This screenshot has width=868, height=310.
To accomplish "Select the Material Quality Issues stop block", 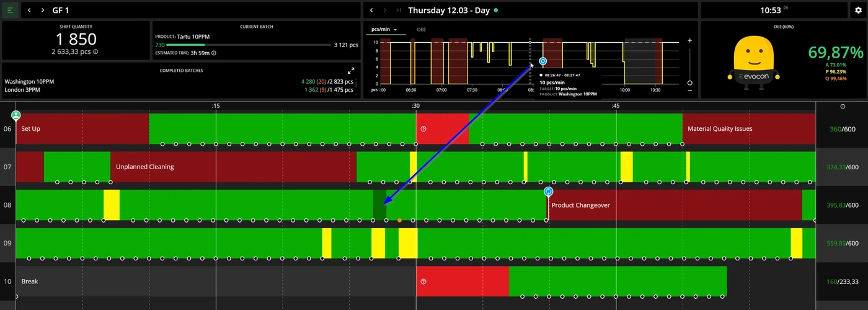I will coord(749,129).
